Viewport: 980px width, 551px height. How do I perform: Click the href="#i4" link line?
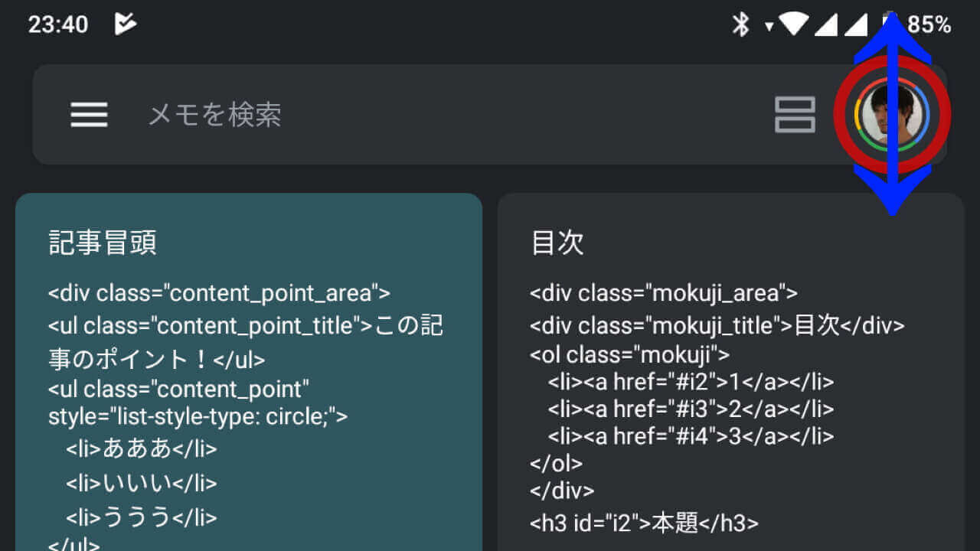pos(690,436)
